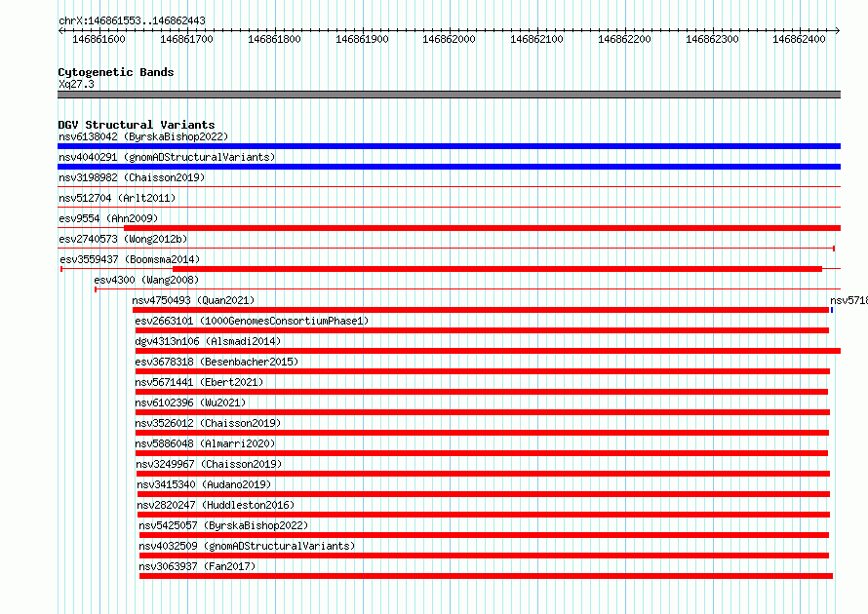Click the nsv4032509 (gnomADStructuralVariants) label
Viewport: 868px width, 614px height.
(x=247, y=546)
